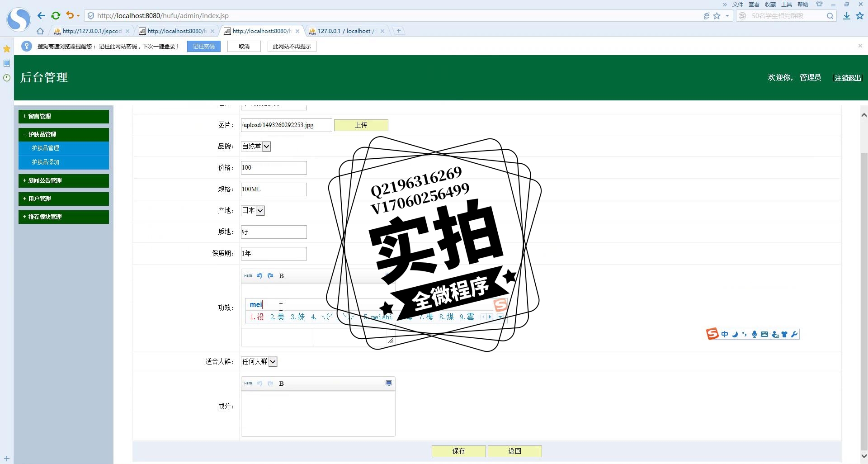Select 护肤品管理 sub-item in sidebar
The image size is (868, 464).
pyautogui.click(x=64, y=148)
